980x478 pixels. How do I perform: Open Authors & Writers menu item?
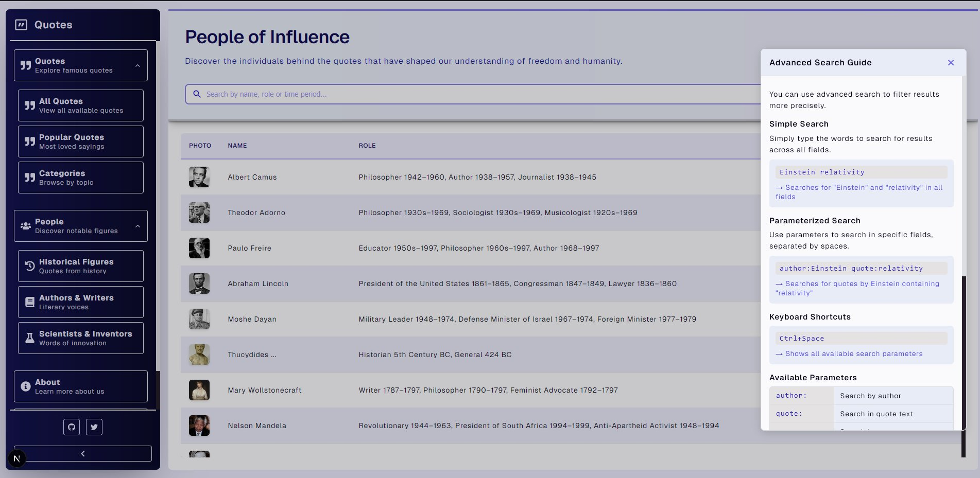[x=81, y=302]
